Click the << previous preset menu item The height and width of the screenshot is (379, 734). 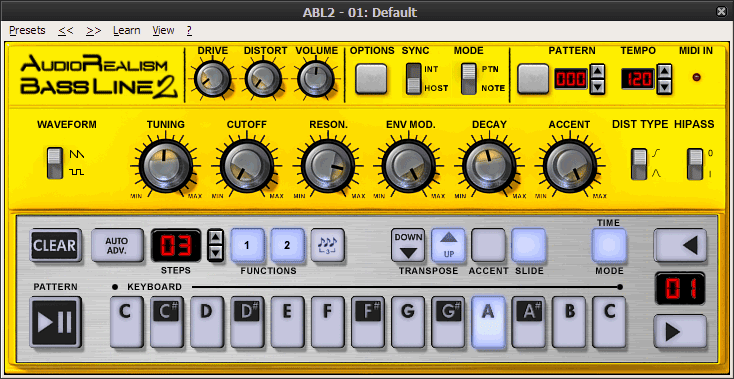66,30
